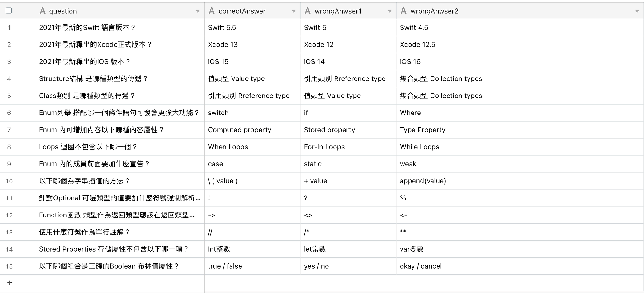The height and width of the screenshot is (293, 644).
Task: Click the add record button at table bottom
Action: (9, 283)
